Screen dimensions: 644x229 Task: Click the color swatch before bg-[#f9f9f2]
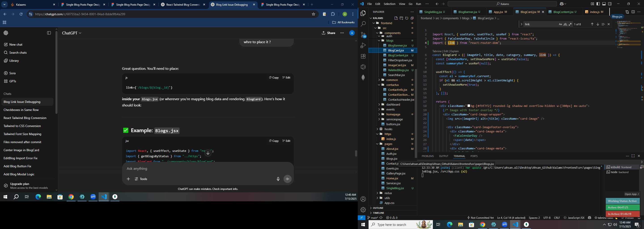click(469, 106)
